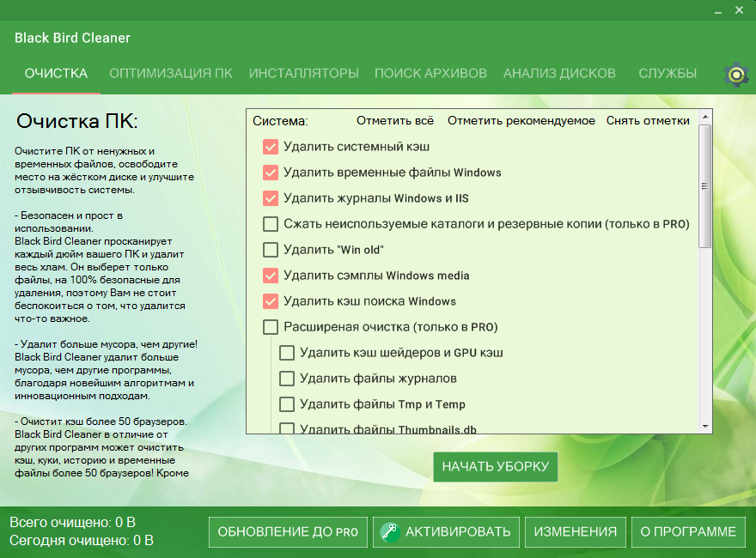This screenshot has height=558, width=756.
Task: Click 'Всего очищено: 0 B' status text
Action: coord(72,522)
